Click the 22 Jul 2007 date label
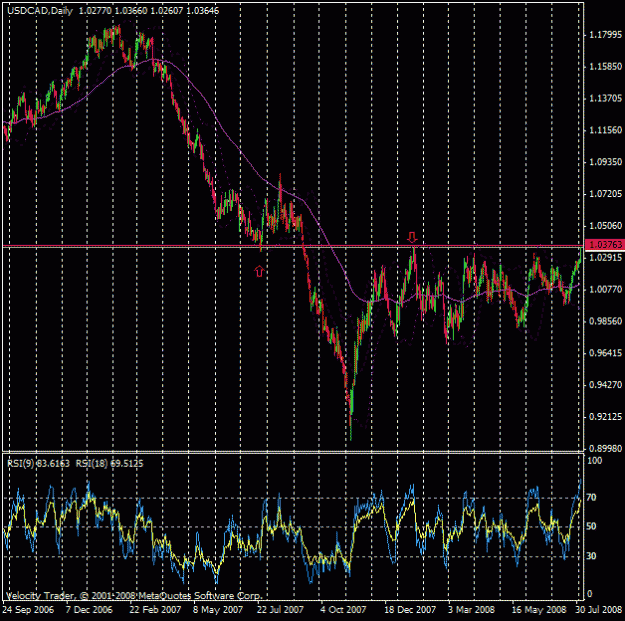This screenshot has height=621, width=625. 280,610
